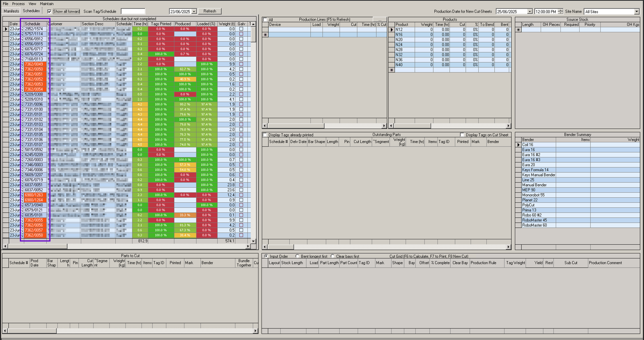Sort by the Tags Printed column header
This screenshot has width=644, height=340.
click(161, 24)
